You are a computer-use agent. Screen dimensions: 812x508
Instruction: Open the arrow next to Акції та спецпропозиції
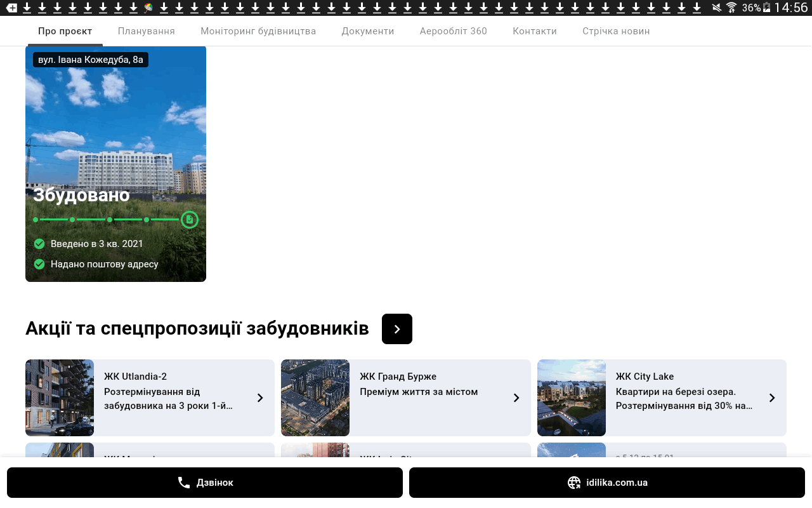[x=397, y=329]
